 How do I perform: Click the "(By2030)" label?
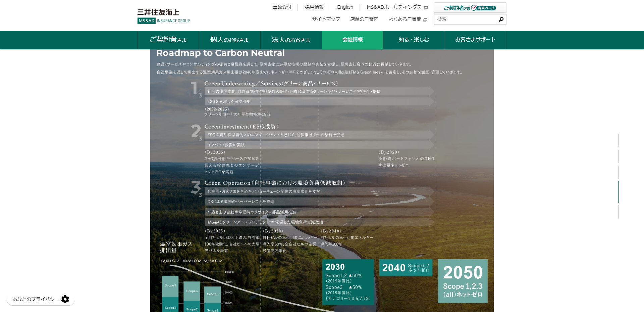coord(273,231)
